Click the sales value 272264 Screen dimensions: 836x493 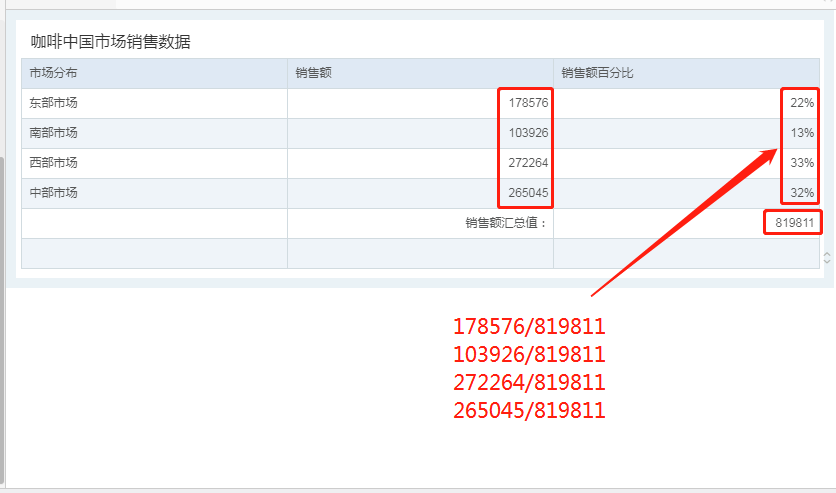[x=528, y=163]
